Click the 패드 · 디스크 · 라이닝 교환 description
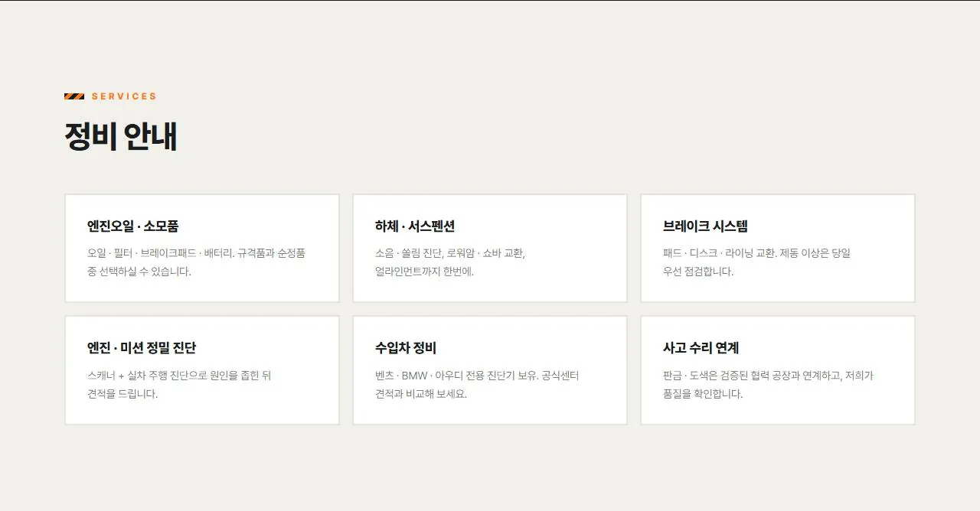980x511 pixels. point(756,262)
